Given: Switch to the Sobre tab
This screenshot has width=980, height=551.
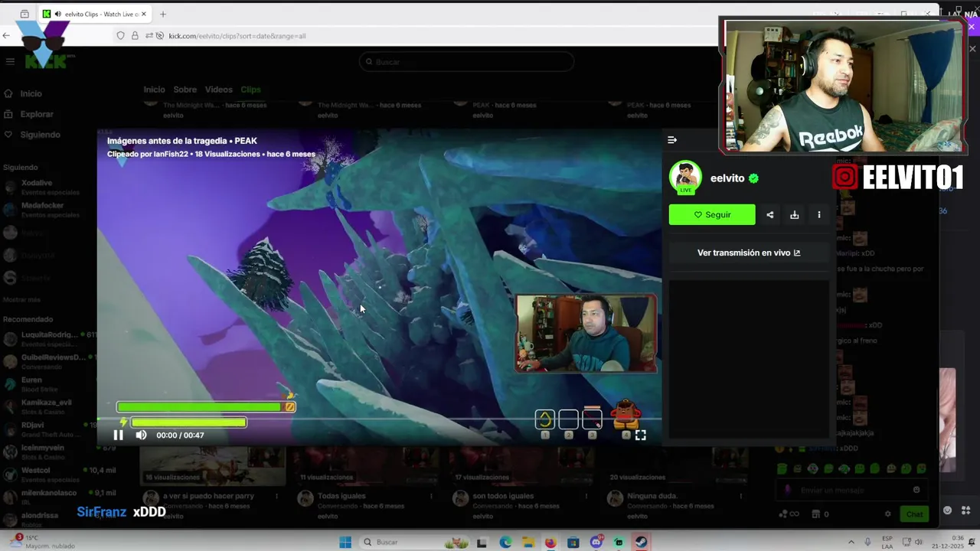Looking at the screenshot, I should (185, 90).
